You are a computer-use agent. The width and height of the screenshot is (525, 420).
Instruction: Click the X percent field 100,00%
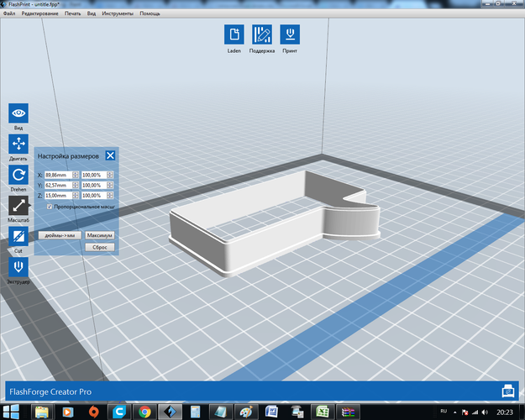94,176
